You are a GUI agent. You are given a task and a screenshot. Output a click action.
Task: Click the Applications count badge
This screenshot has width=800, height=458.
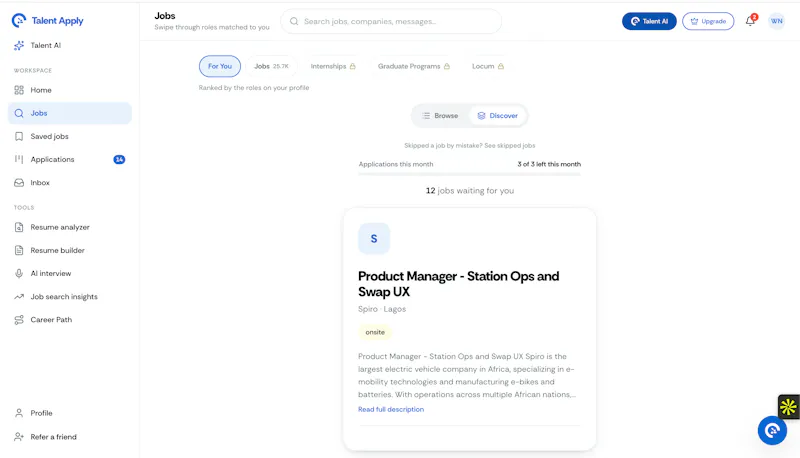(x=119, y=160)
